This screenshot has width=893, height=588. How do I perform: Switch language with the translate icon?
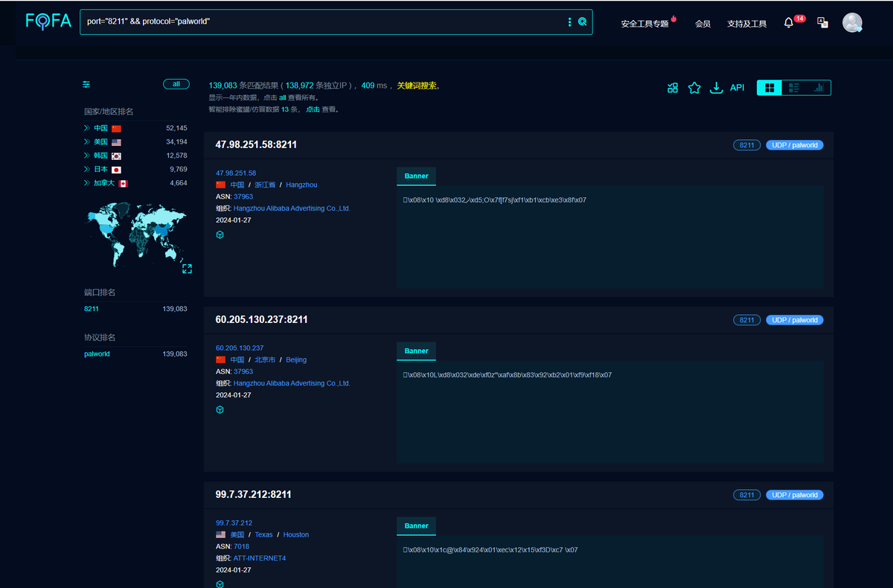tap(822, 23)
